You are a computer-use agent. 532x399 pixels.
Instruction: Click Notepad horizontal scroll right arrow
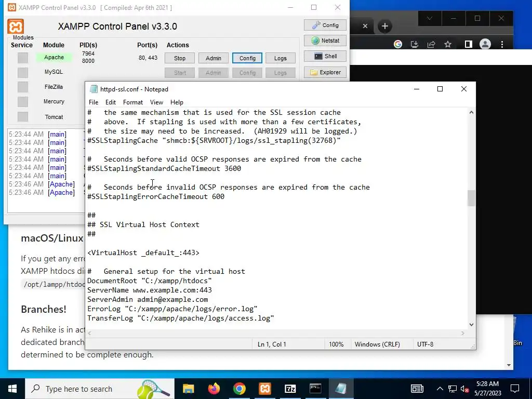(x=462, y=334)
